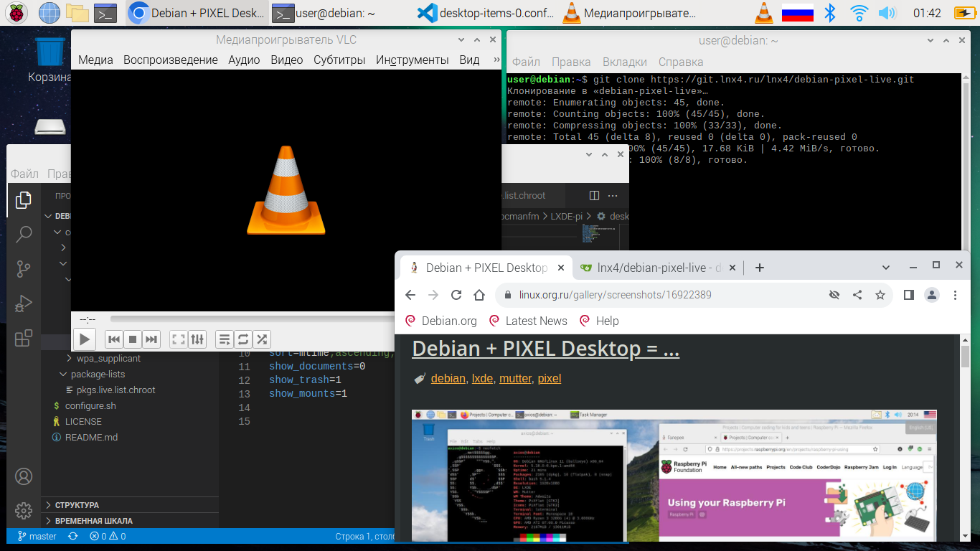
Task: Open Latest News bookmark
Action: pyautogui.click(x=528, y=321)
